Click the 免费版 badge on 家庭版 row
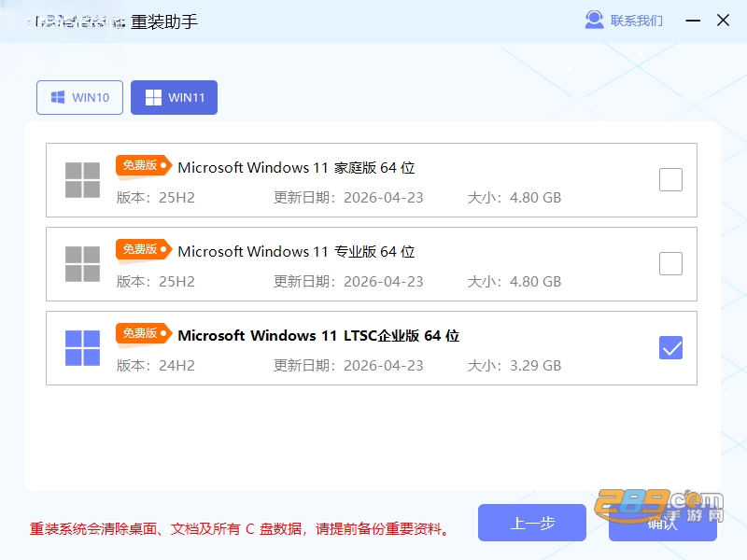This screenshot has height=560, width=747. [x=144, y=166]
